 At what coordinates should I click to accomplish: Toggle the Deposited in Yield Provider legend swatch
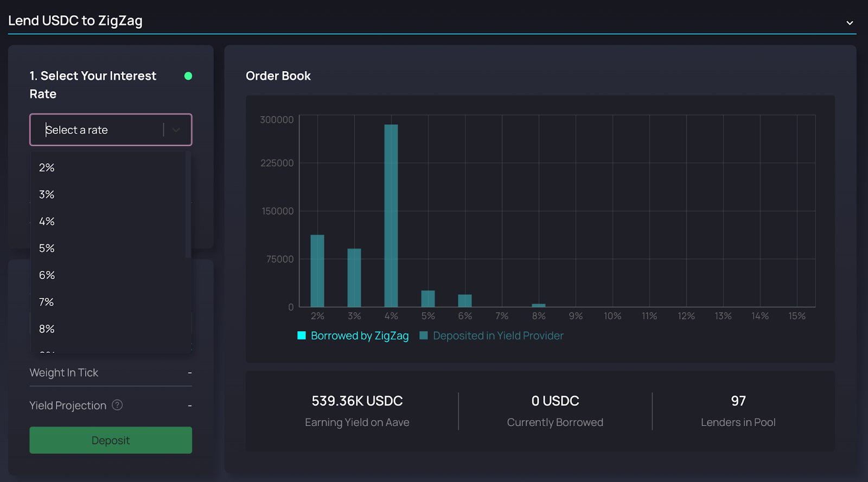coord(424,335)
